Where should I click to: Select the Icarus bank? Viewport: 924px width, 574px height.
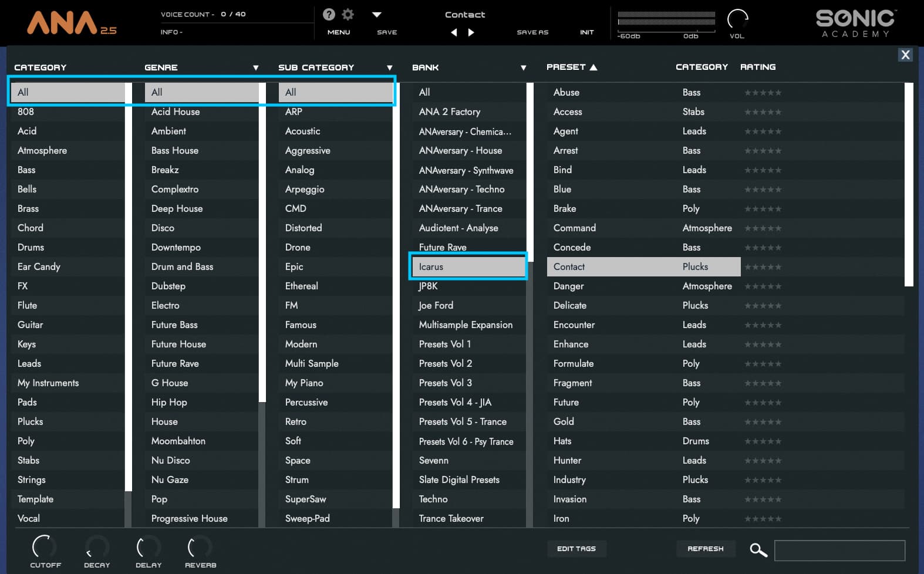point(469,266)
